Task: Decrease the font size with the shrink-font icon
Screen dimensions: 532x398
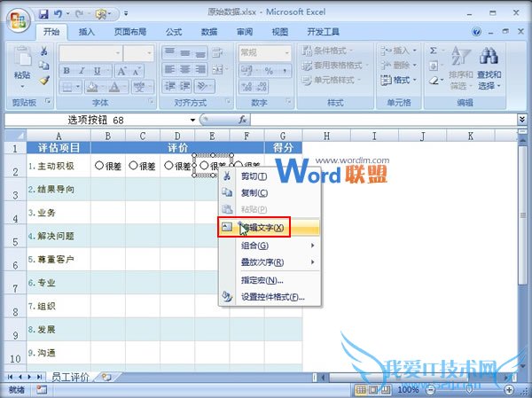Action: pos(137,71)
